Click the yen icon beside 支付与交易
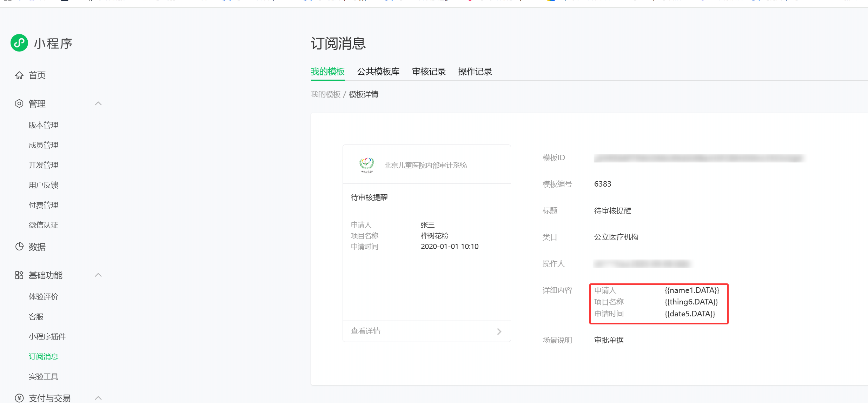The image size is (868, 403). click(x=19, y=398)
